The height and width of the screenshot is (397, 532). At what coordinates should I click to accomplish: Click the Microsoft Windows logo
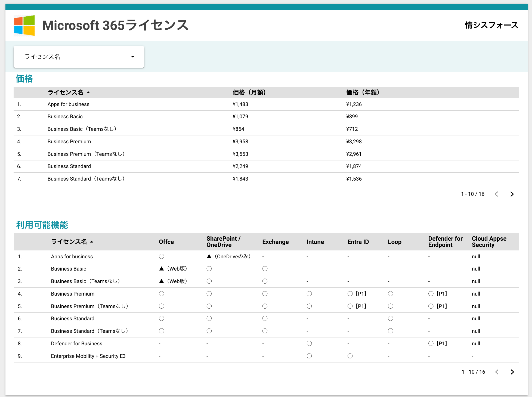(24, 25)
